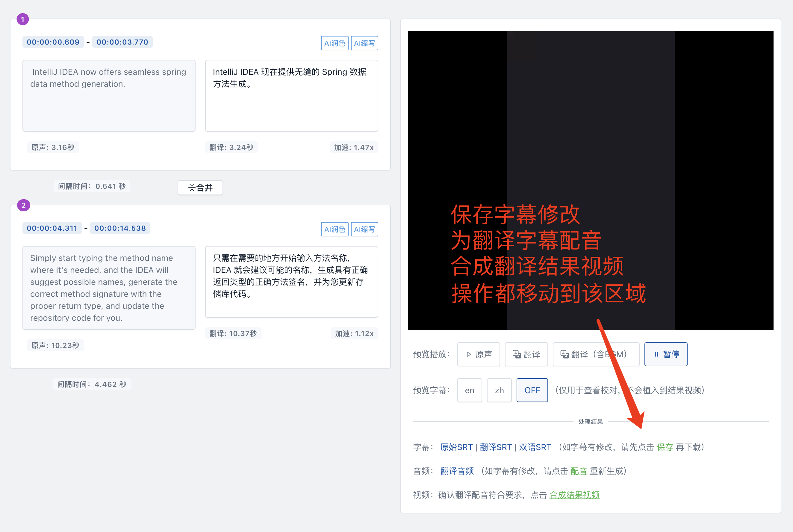Show Chinese preview subtitles with zh

click(x=499, y=390)
